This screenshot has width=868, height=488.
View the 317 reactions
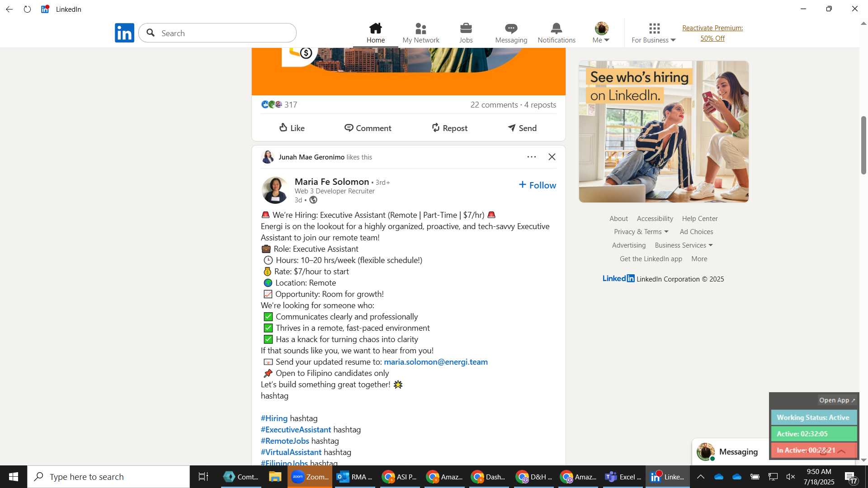(x=279, y=104)
